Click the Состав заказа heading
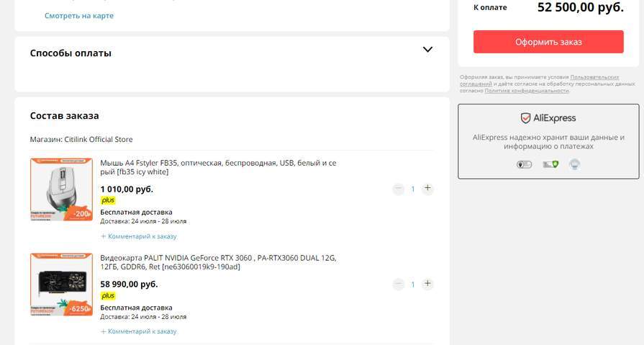644x345 pixels. pyautogui.click(x=65, y=115)
